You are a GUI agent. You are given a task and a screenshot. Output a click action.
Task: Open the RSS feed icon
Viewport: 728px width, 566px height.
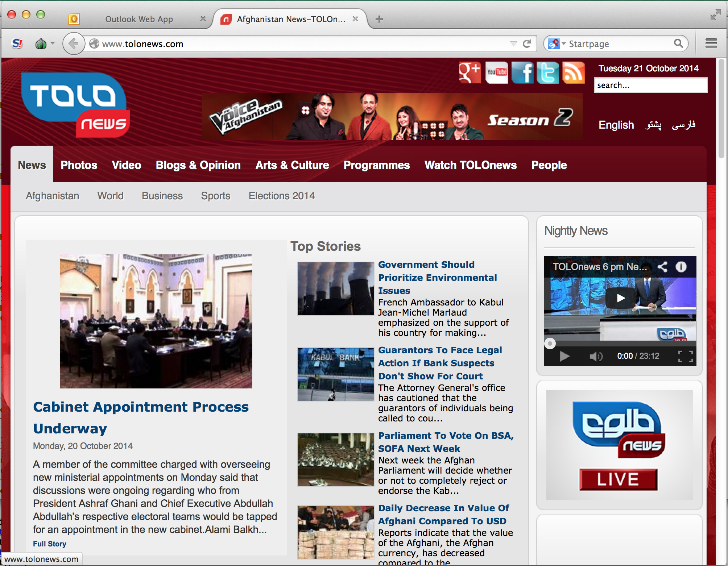click(574, 72)
